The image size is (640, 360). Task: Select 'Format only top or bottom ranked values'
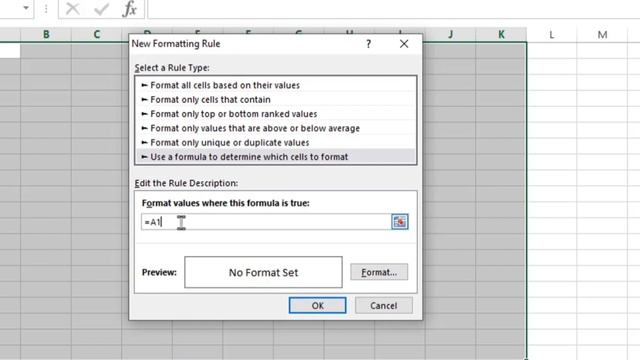coord(276,114)
